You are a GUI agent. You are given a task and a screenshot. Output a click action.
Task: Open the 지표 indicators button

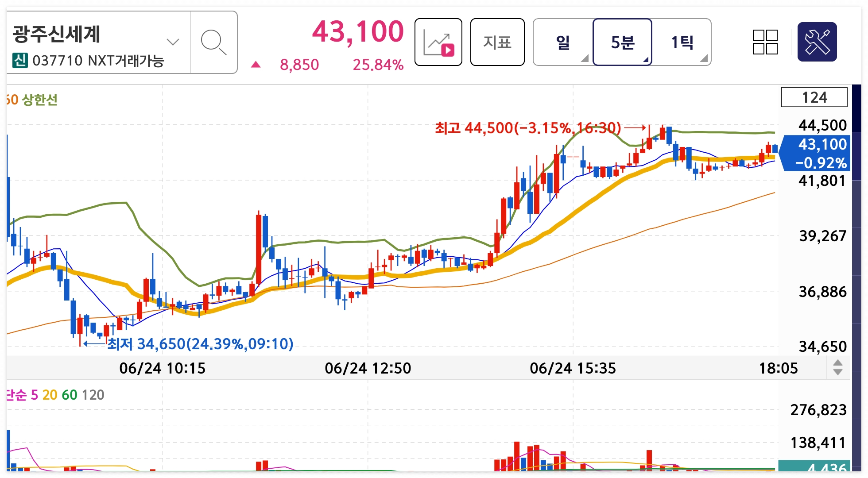click(x=497, y=42)
